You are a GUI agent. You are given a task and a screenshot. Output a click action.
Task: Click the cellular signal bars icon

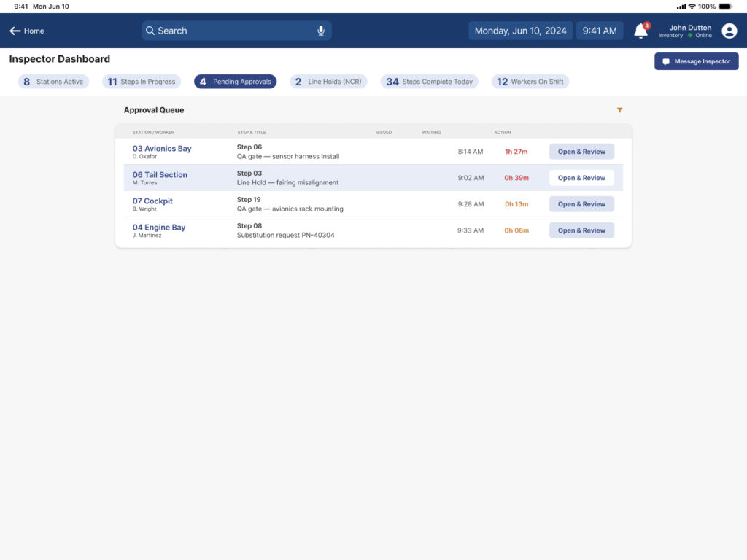(681, 7)
